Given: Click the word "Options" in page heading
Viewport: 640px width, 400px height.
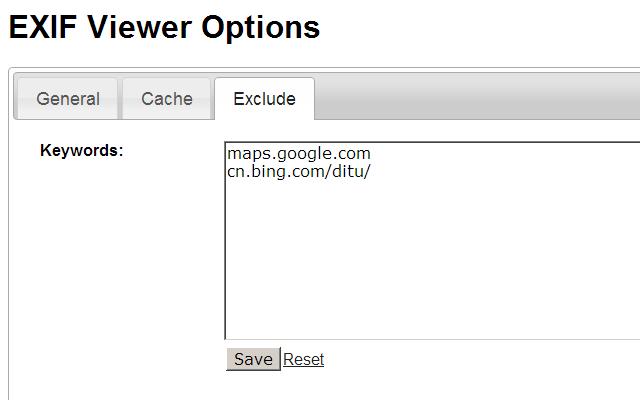Looking at the screenshot, I should 262,27.
